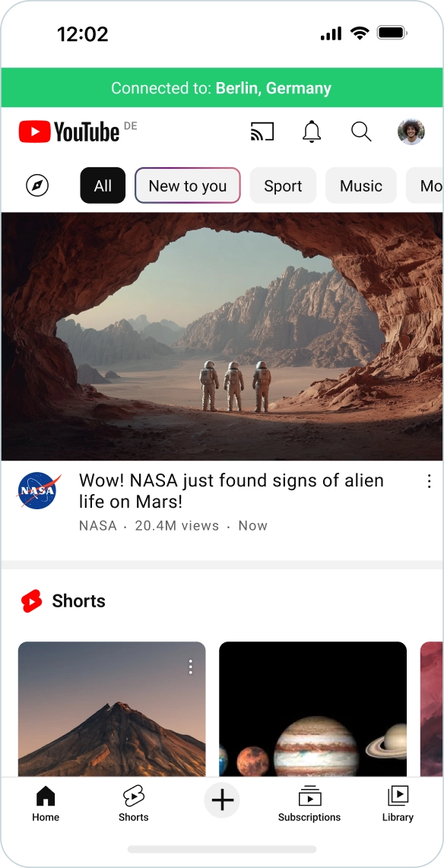444x868 pixels.
Task: Tap the YouTube logo
Action: pos(69,131)
